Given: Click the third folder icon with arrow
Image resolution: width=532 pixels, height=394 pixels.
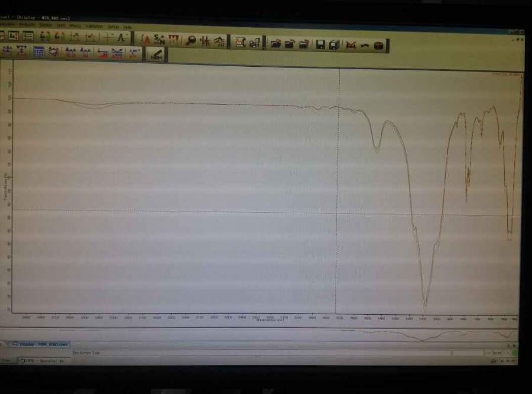Looking at the screenshot, I should click(303, 44).
